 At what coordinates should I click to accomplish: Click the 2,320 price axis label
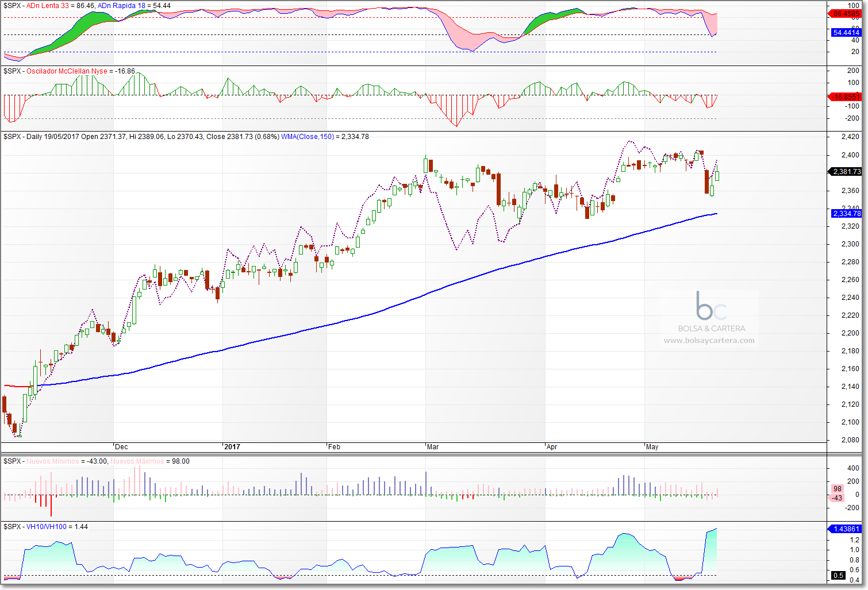coord(850,226)
